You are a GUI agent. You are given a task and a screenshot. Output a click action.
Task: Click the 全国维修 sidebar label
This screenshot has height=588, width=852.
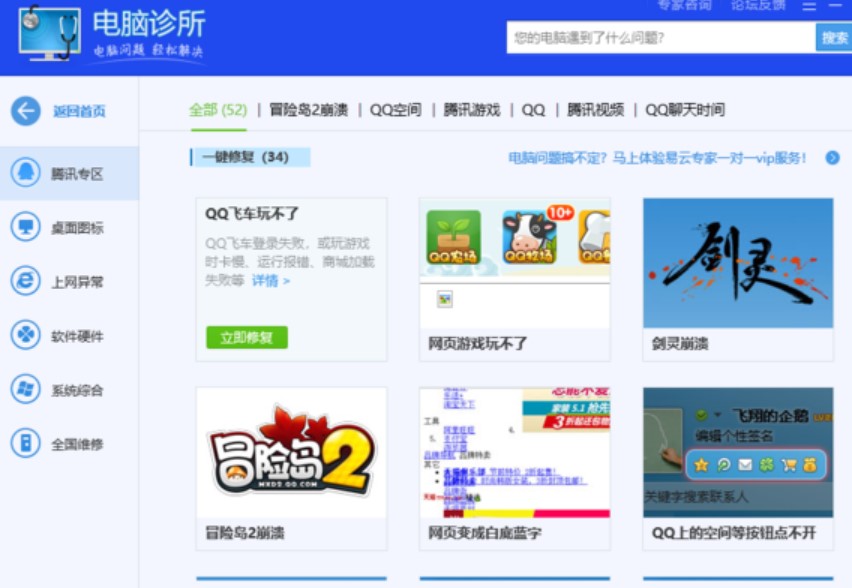[x=77, y=445]
